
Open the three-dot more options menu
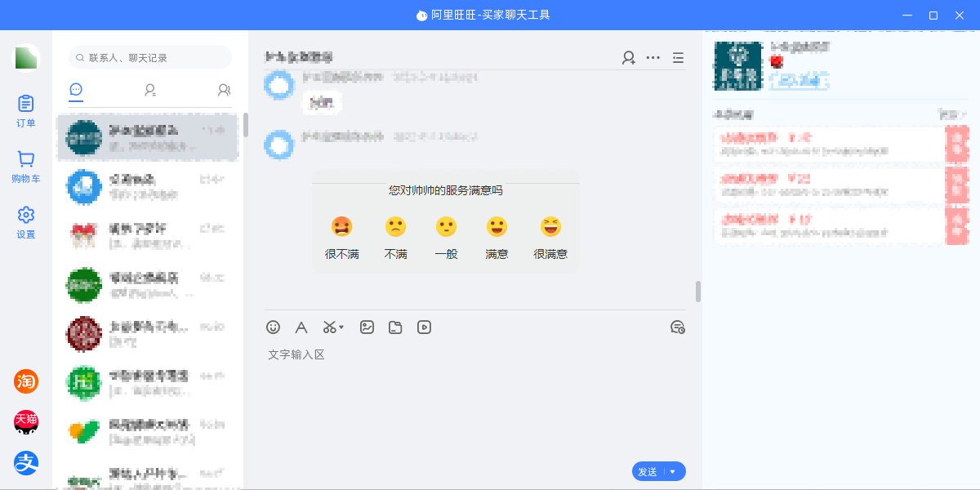click(x=653, y=58)
